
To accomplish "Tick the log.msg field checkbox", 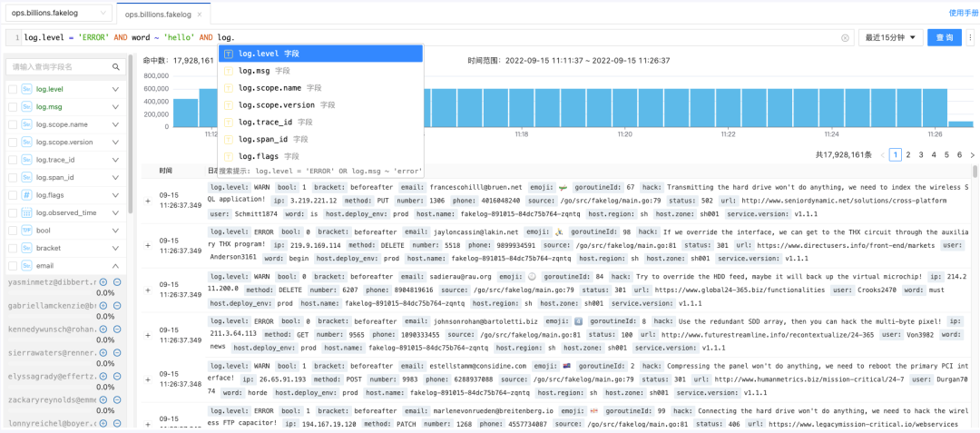I will pyautogui.click(x=13, y=107).
